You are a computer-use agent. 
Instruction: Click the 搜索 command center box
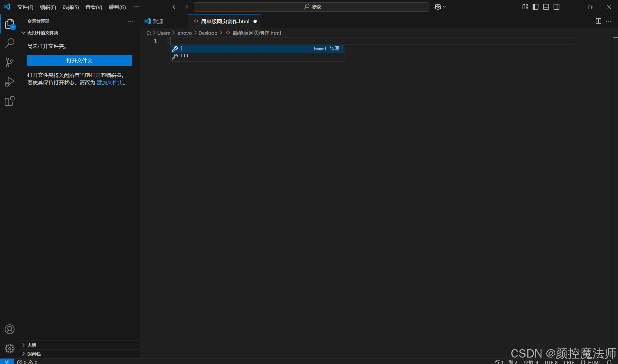312,7
